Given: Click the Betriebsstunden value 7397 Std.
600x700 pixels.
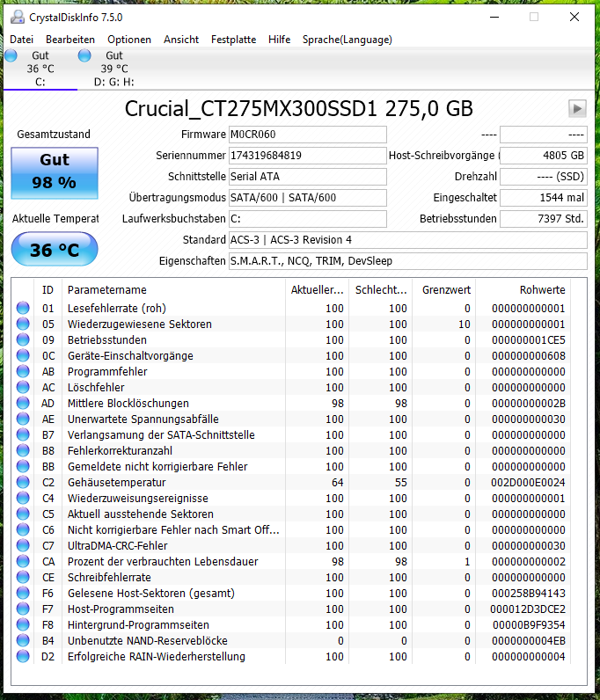Looking at the screenshot, I should [x=544, y=219].
